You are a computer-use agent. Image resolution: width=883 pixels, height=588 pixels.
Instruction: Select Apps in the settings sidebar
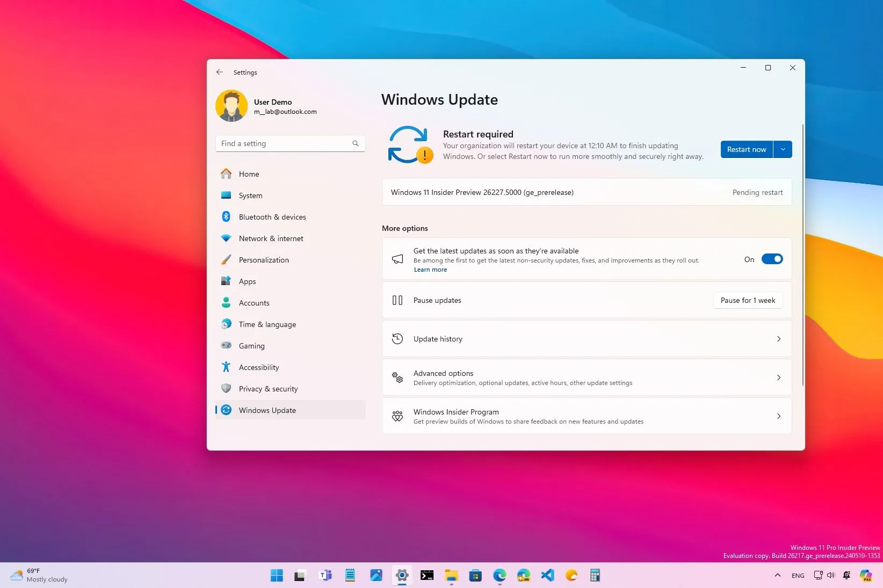point(247,281)
